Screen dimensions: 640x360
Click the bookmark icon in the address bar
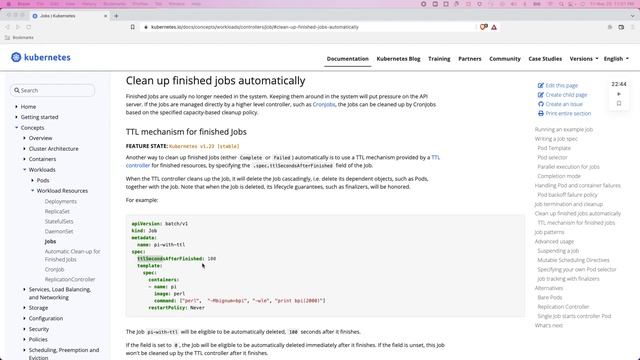[133, 27]
